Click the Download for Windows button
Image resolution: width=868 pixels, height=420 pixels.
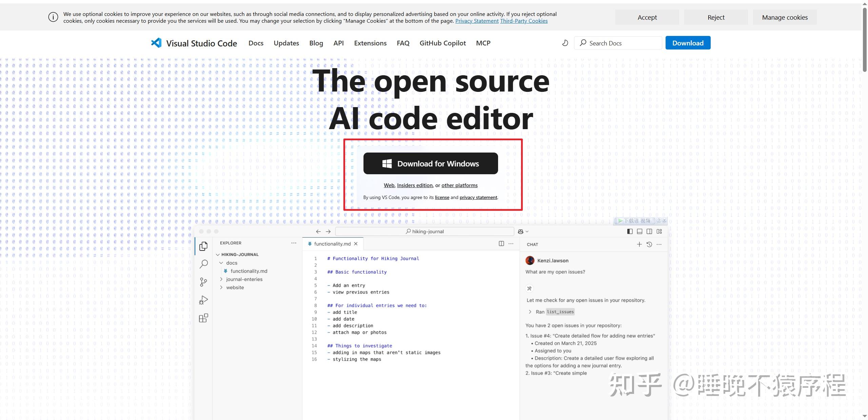click(431, 164)
